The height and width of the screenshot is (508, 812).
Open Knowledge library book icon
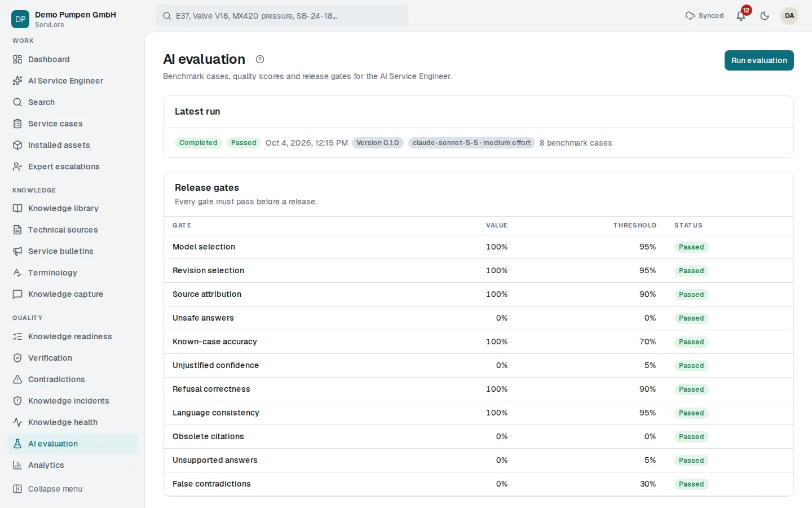coord(17,208)
